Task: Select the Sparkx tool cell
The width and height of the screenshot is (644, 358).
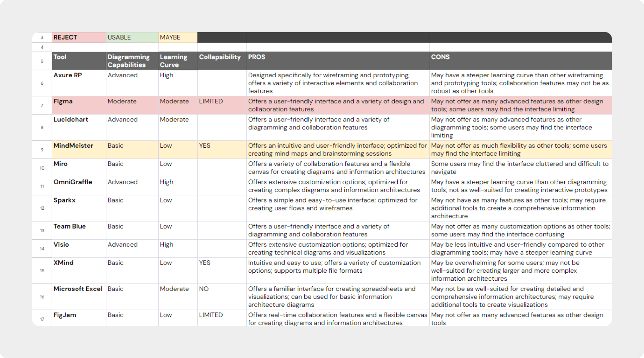Action: [79, 208]
